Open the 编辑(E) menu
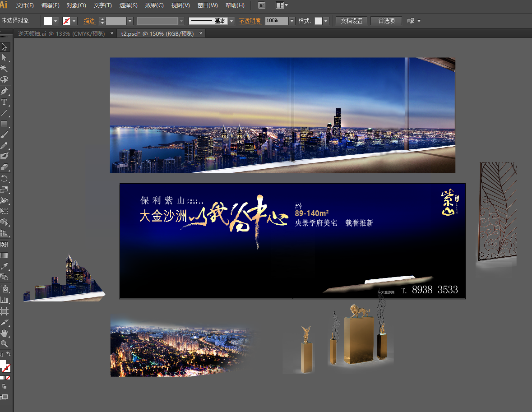532x412 pixels. tap(51, 5)
